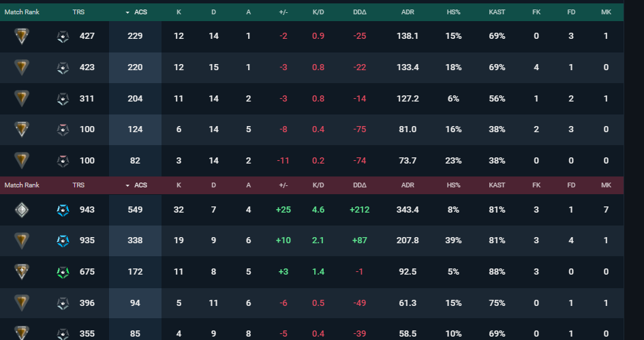
Task: Click the match rank icon for the 229 ACS row
Action: tap(22, 36)
